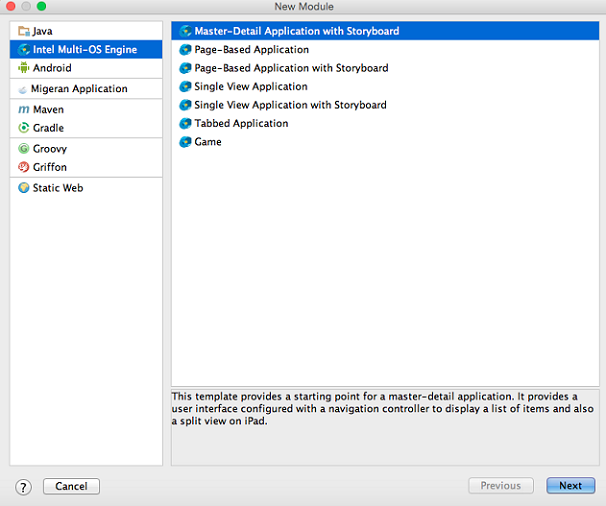Select the Java module type

pyautogui.click(x=86, y=31)
